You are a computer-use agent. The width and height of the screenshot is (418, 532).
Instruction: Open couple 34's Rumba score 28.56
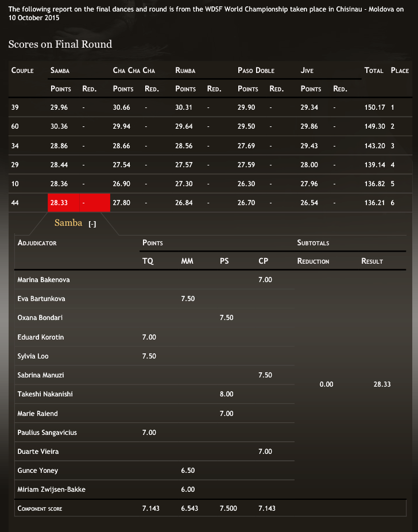coord(184,146)
